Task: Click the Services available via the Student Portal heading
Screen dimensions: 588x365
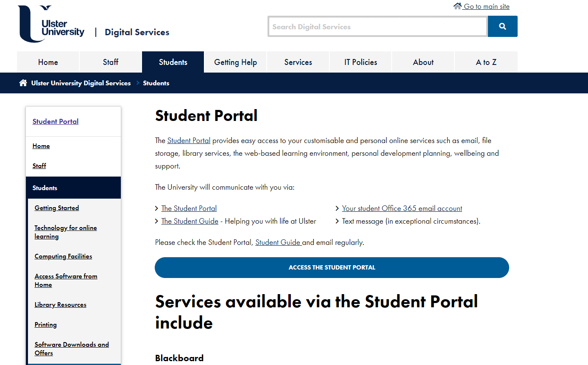Action: point(317,312)
